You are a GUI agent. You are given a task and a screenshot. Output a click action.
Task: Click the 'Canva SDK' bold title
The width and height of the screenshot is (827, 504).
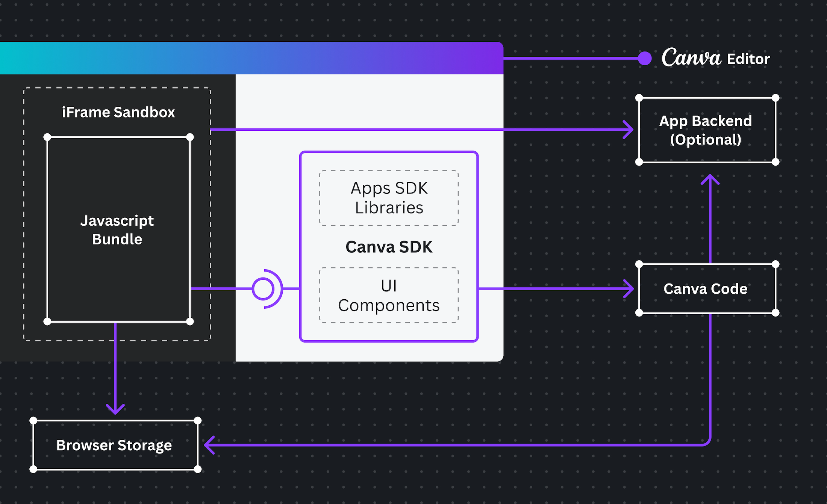pos(389,247)
